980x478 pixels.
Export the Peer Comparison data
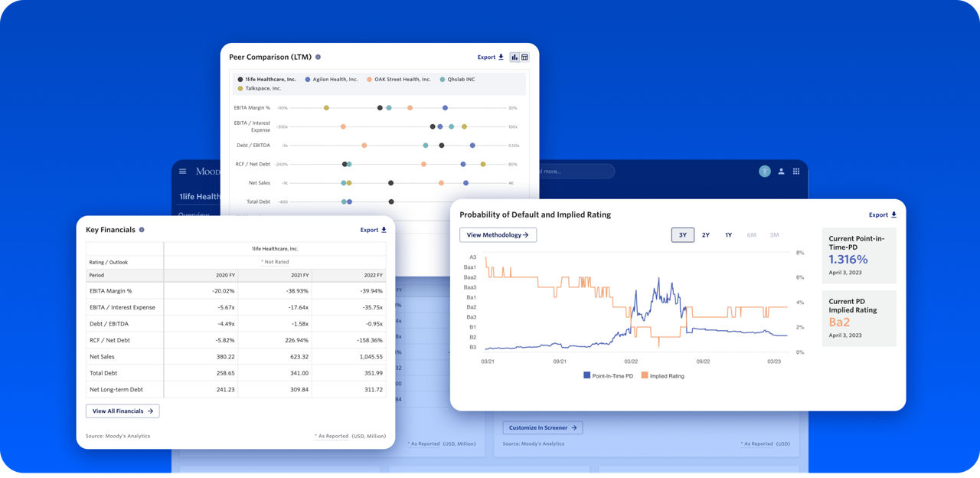pos(491,57)
